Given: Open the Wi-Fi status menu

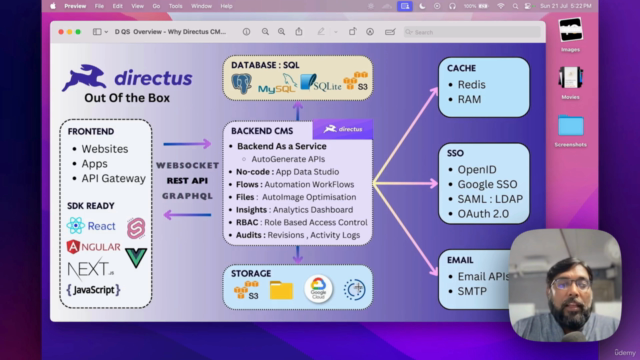Looking at the screenshot, I should (x=501, y=6).
